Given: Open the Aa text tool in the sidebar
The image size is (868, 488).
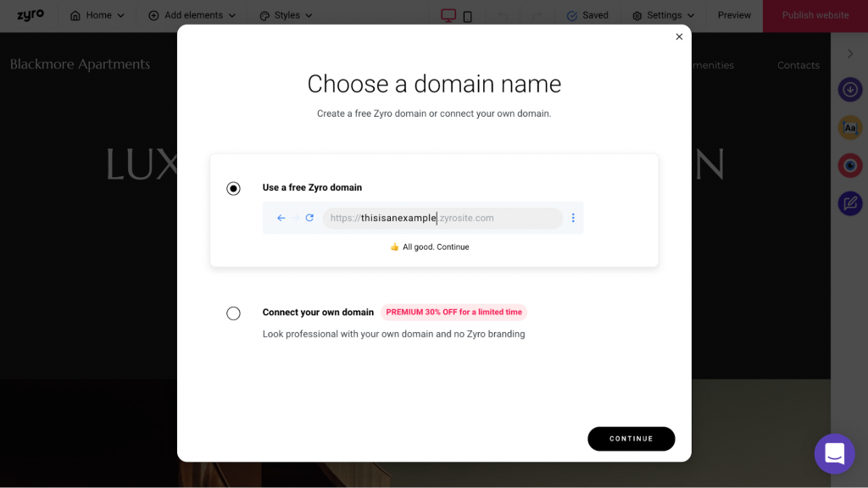Looking at the screenshot, I should point(849,128).
